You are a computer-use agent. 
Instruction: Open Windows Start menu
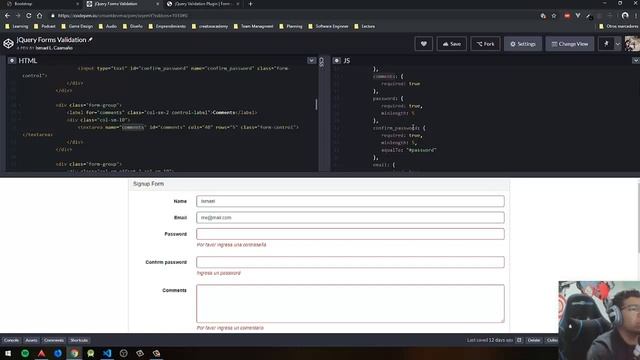8,353
